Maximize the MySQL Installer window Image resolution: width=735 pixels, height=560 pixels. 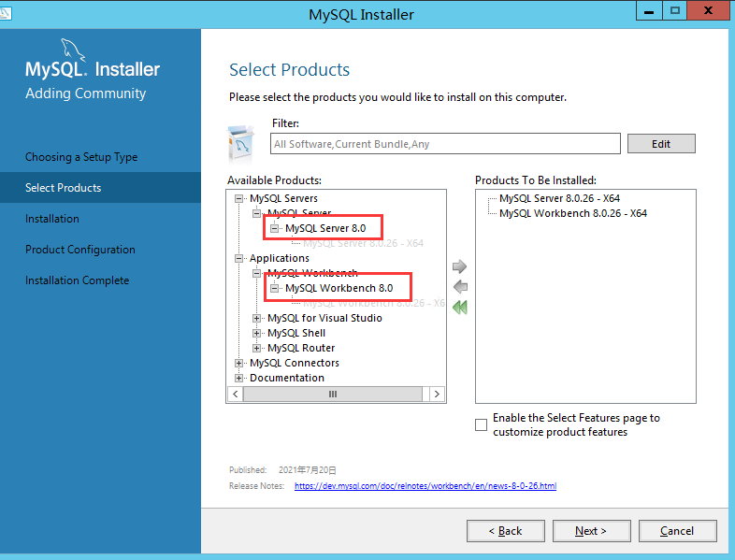(x=674, y=11)
